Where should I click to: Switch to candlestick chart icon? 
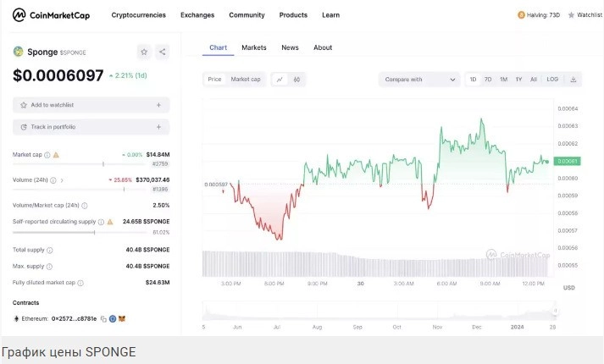(x=296, y=80)
